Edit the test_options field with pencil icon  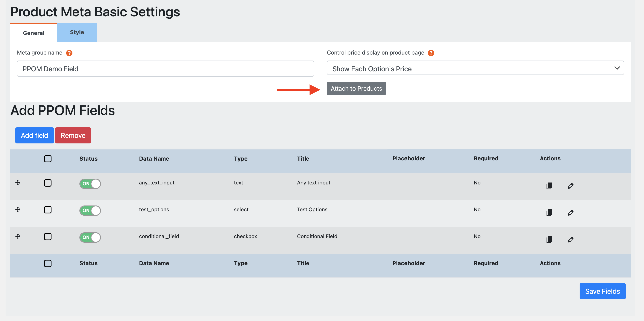tap(570, 213)
